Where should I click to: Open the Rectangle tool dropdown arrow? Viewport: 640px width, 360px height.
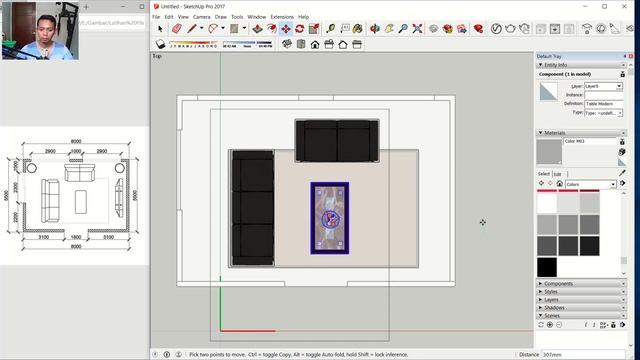tap(244, 28)
